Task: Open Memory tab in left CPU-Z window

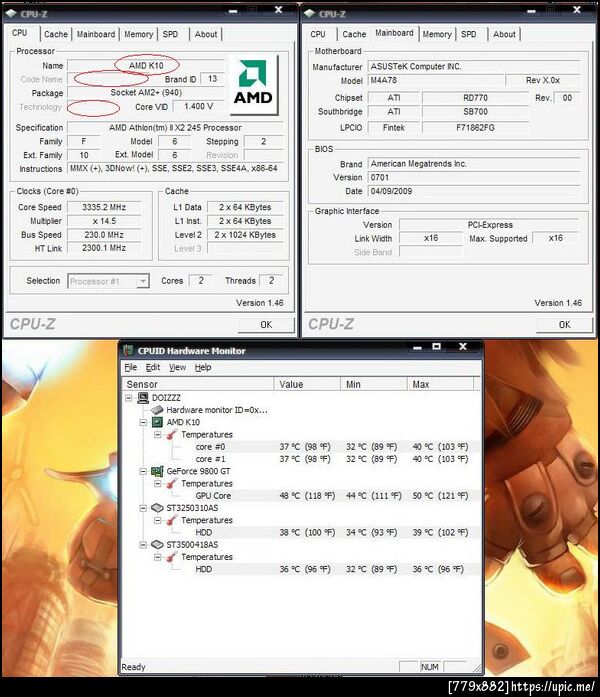Action: point(138,34)
